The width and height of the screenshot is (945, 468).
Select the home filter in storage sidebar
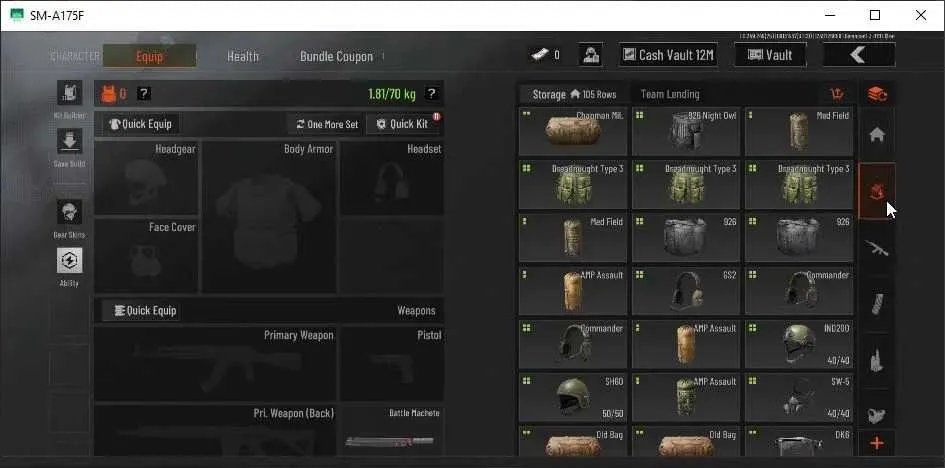[877, 135]
